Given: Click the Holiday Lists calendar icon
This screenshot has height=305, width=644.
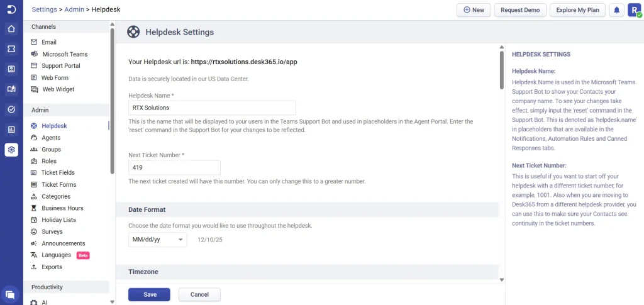Looking at the screenshot, I should (34, 220).
